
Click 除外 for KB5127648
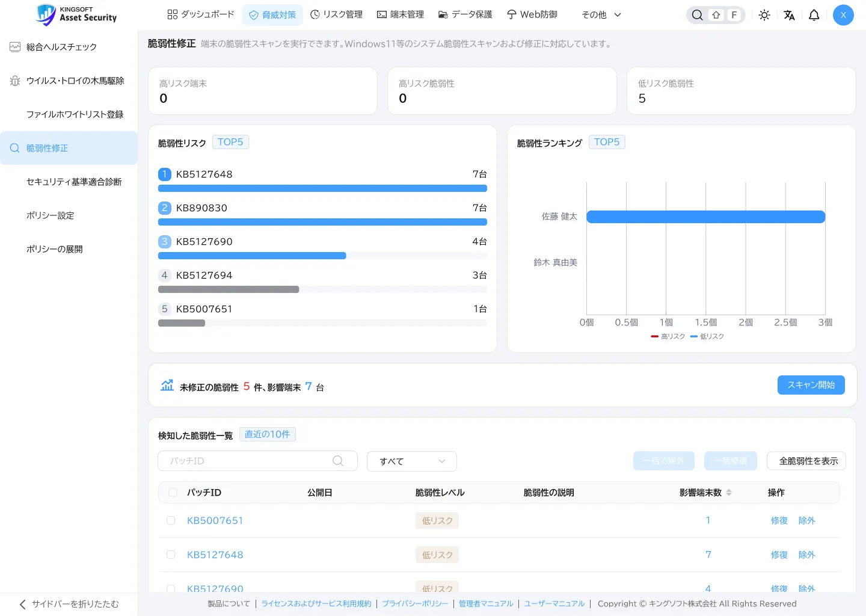pyautogui.click(x=807, y=555)
